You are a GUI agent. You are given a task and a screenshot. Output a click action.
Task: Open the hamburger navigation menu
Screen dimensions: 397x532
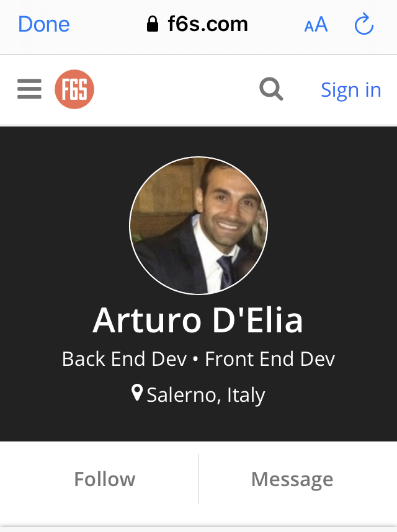pyautogui.click(x=30, y=89)
